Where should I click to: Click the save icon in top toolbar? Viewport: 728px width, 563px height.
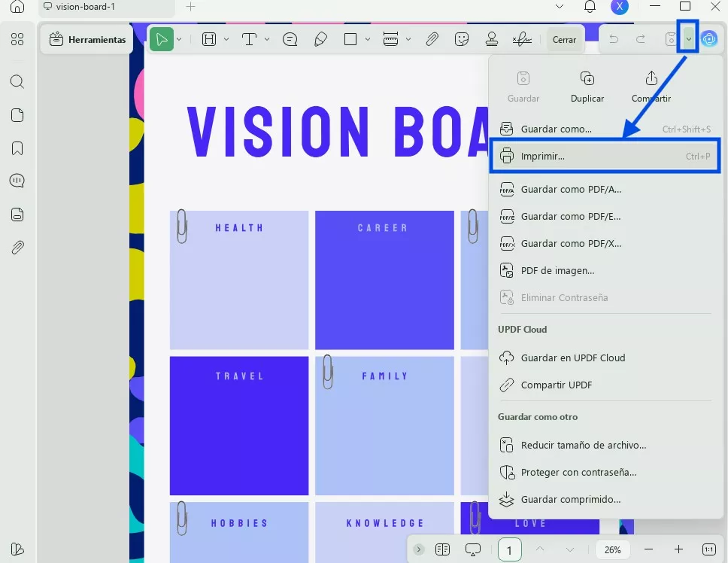click(x=671, y=39)
